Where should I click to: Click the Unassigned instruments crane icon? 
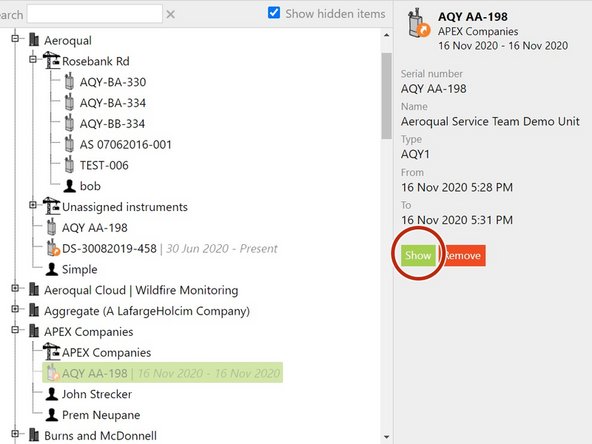(51, 206)
